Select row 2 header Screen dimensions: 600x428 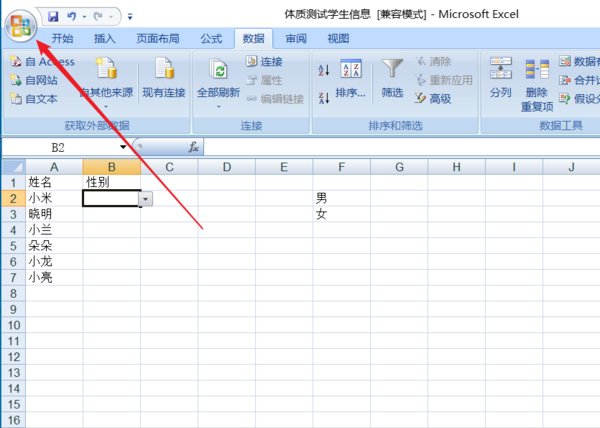click(13, 199)
